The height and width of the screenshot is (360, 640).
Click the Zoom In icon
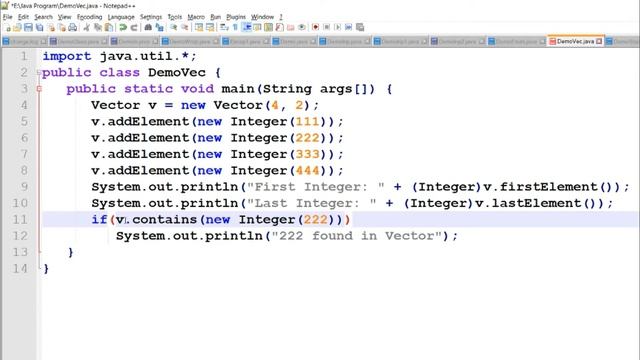[174, 27]
